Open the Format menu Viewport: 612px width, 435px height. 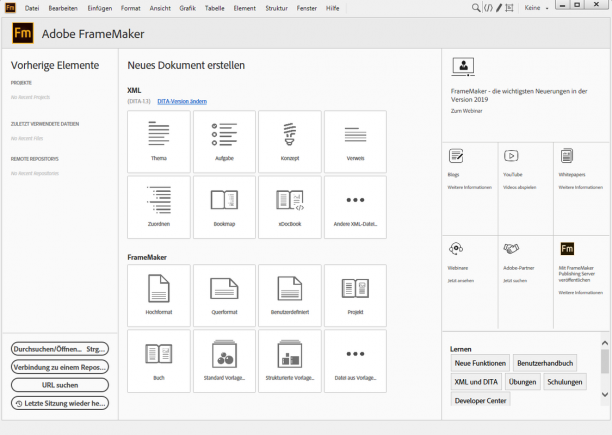(130, 8)
